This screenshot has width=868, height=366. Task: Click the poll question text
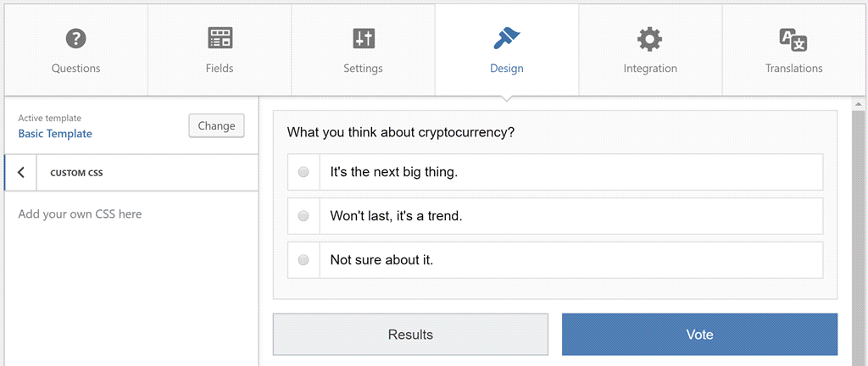(x=401, y=133)
